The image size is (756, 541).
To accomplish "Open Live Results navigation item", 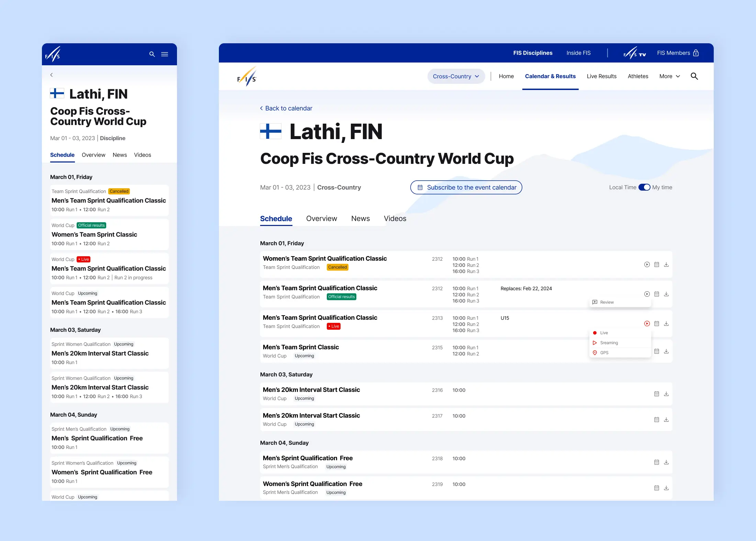I will pyautogui.click(x=601, y=76).
